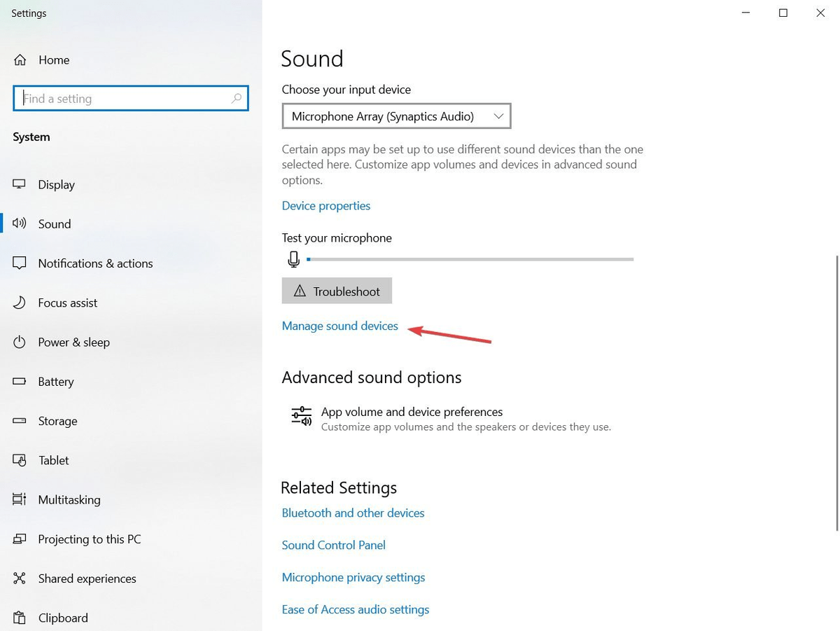Image resolution: width=840 pixels, height=631 pixels.
Task: Open Sound Control Panel link
Action: [333, 545]
